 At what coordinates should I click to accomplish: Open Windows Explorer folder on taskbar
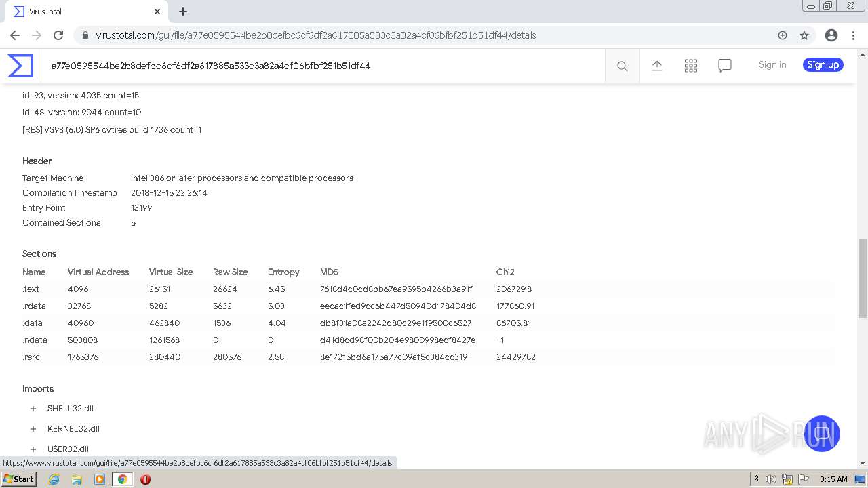tap(77, 479)
